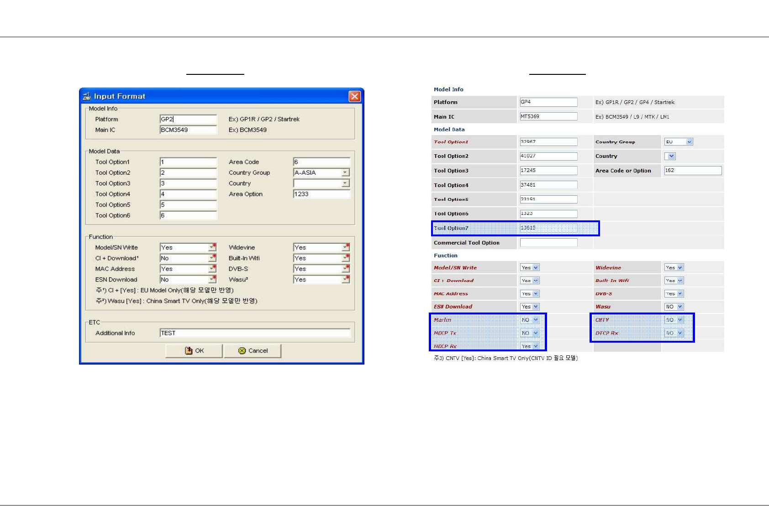Click the Area Option field showing 1233

coord(321,194)
